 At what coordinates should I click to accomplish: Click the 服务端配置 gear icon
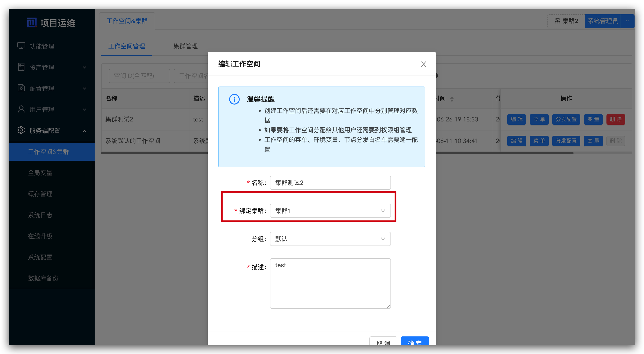click(21, 130)
